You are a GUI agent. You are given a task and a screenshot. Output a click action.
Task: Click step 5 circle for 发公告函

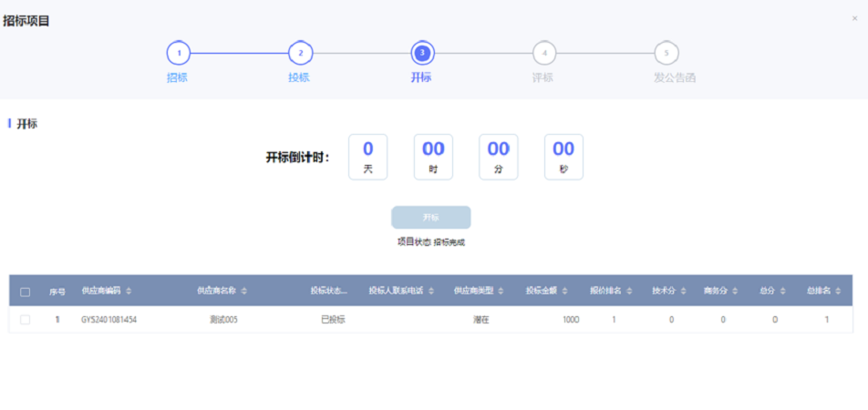pos(666,54)
